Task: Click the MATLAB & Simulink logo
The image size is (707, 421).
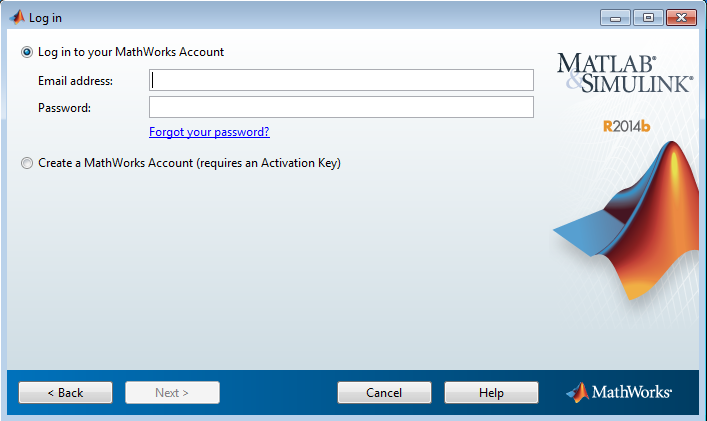Action: tap(624, 73)
